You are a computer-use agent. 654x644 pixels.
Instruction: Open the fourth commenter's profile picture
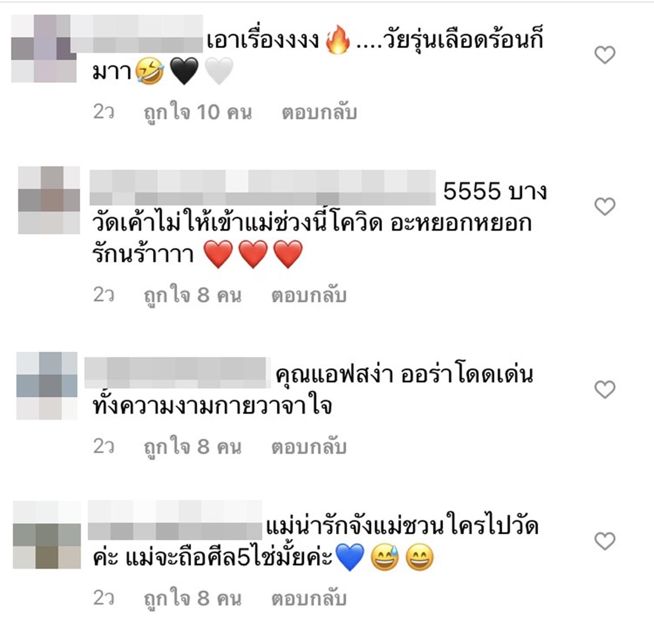click(x=47, y=535)
